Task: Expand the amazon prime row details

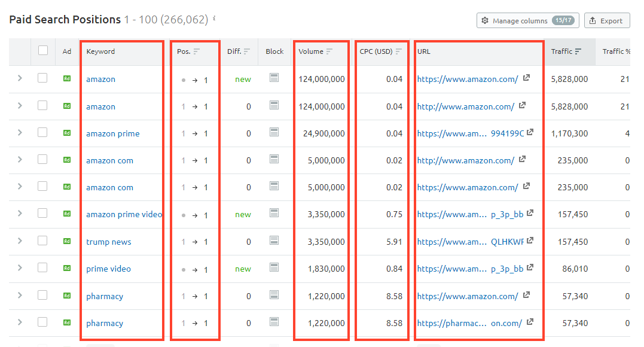Action: point(20,132)
